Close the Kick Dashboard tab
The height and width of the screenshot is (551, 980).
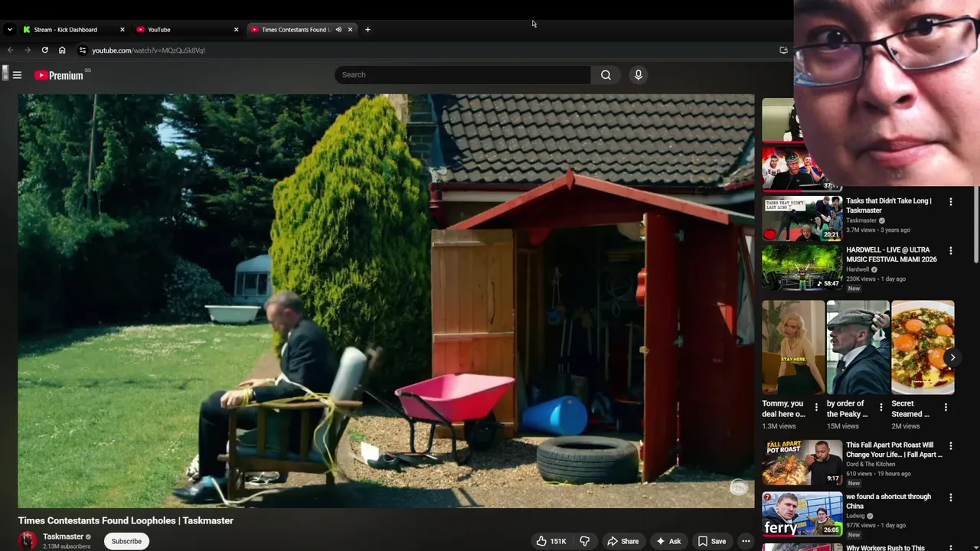click(122, 30)
